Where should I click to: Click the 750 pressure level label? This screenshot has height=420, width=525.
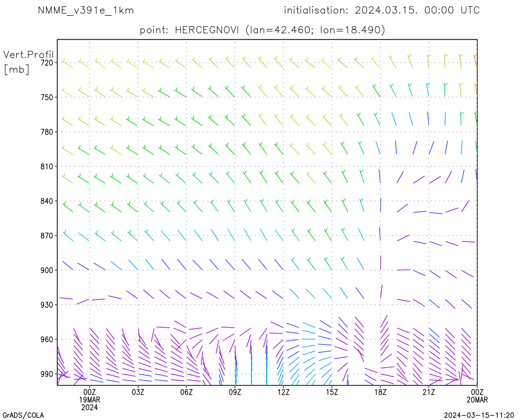[x=47, y=97]
